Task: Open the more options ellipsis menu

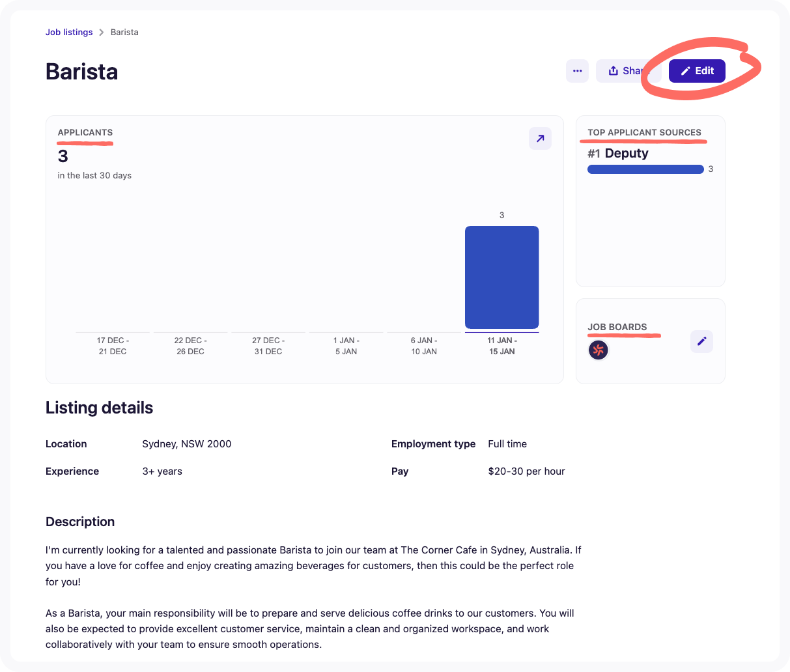Action: [x=577, y=70]
